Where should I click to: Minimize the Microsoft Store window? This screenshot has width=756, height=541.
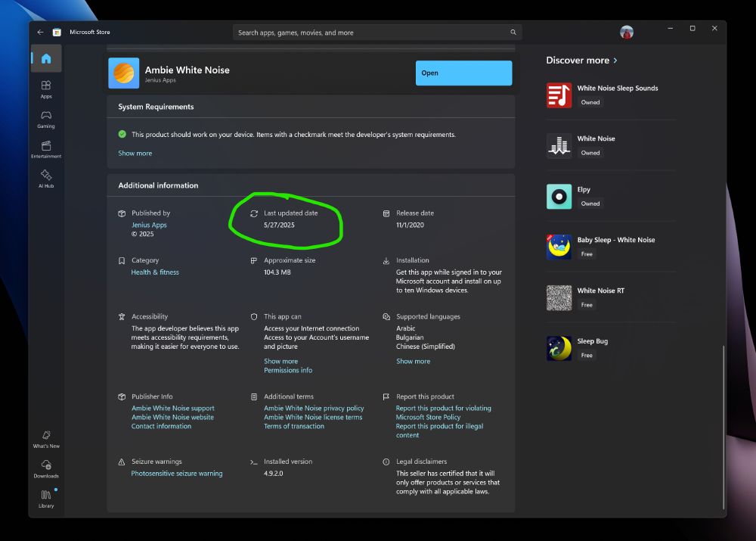[x=670, y=29]
